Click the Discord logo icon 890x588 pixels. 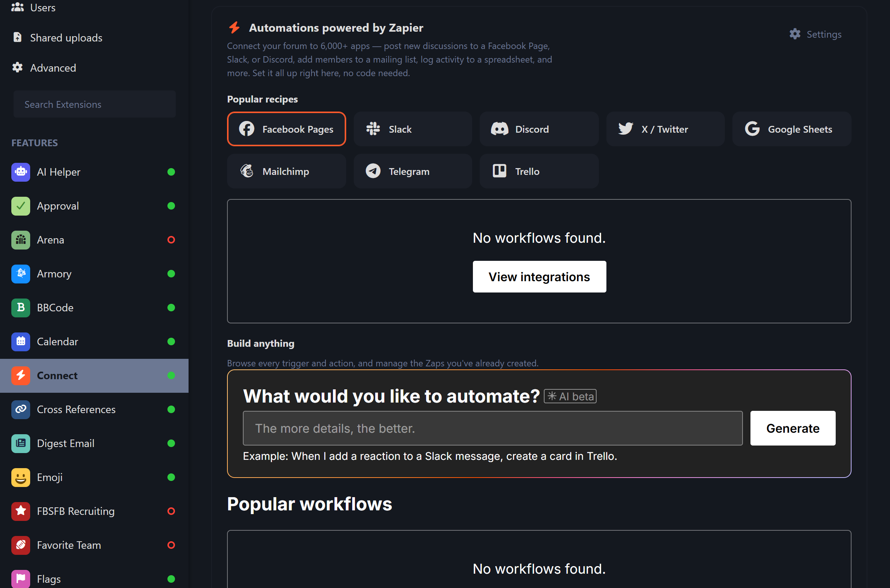pos(500,129)
